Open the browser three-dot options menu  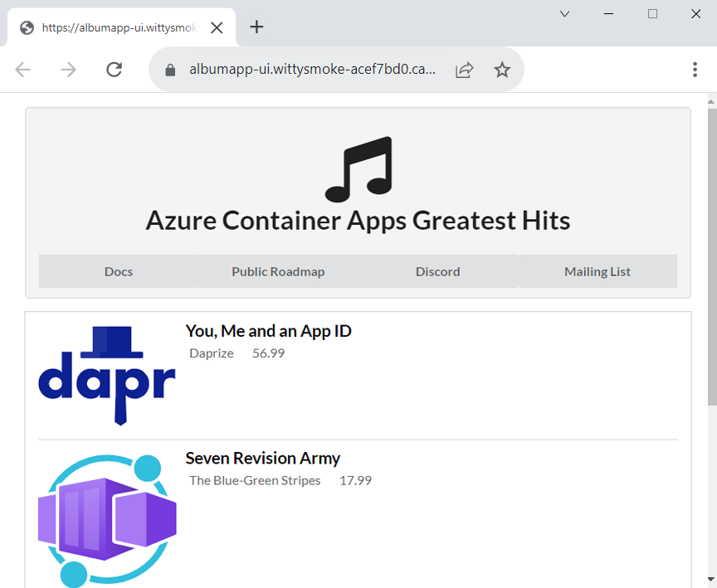pos(695,70)
